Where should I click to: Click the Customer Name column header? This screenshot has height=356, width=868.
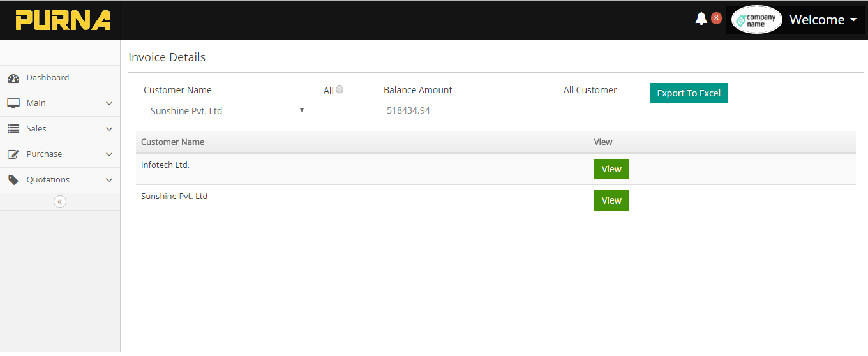coord(173,142)
